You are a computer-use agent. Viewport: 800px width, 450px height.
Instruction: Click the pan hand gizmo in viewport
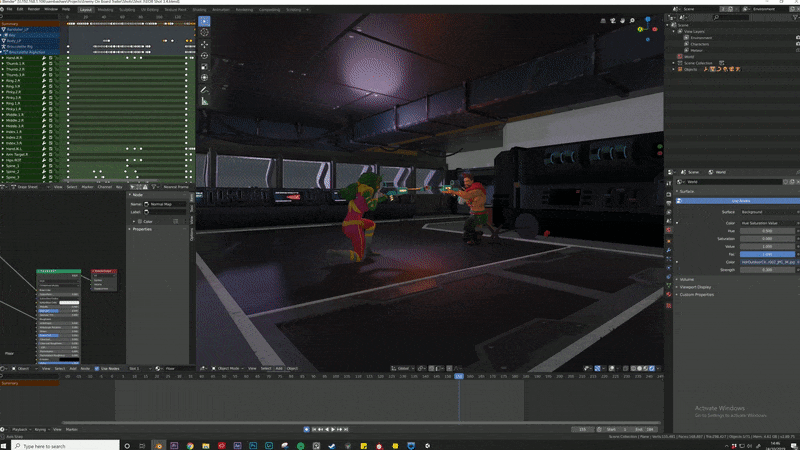pos(622,21)
